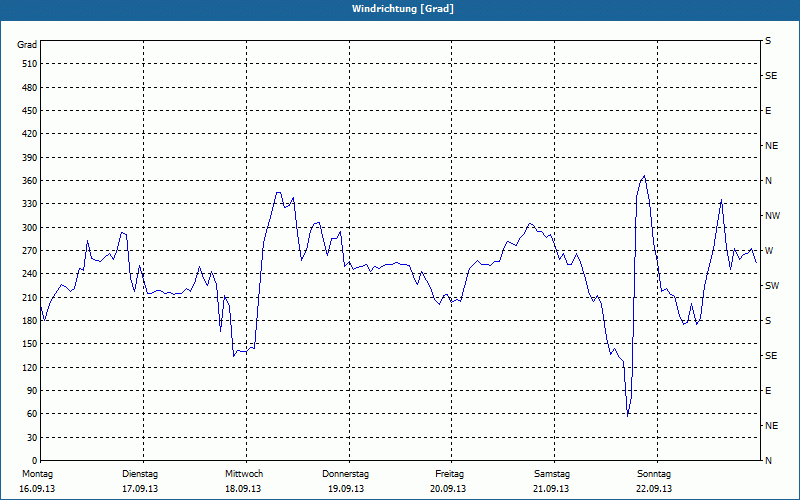Click the 510 y-axis value
The width and height of the screenshot is (800, 500).
[x=30, y=64]
